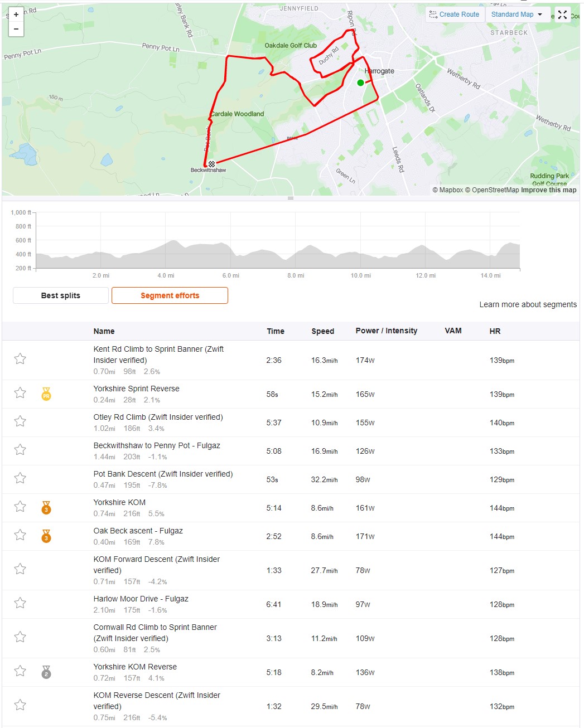Click the green start marker on map
Image resolution: width=584 pixels, height=728 pixels.
(x=360, y=82)
